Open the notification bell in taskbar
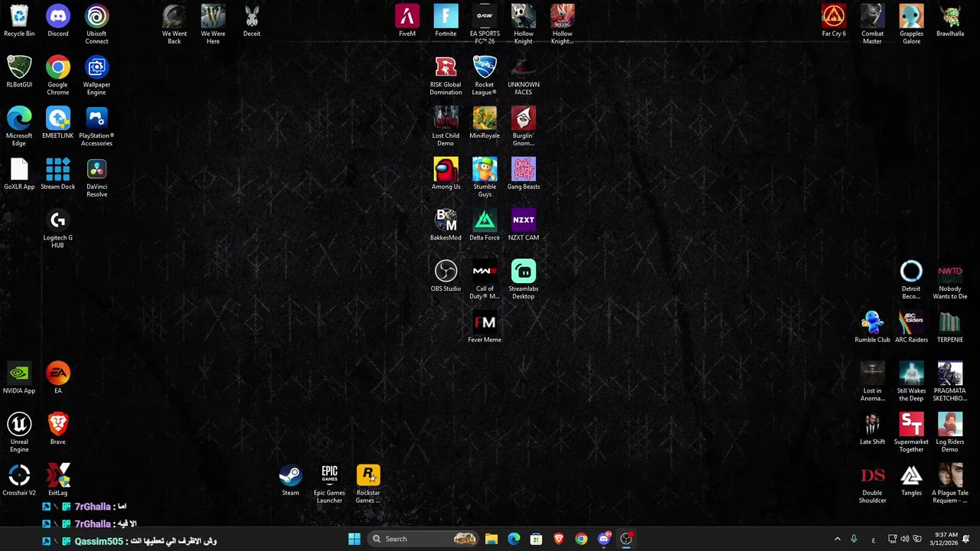980x551 pixels. 966,539
